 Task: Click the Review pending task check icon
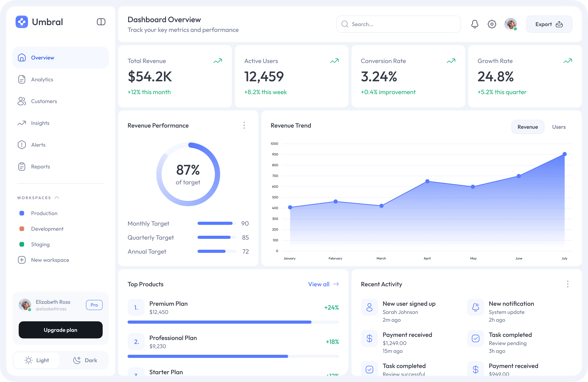click(476, 339)
